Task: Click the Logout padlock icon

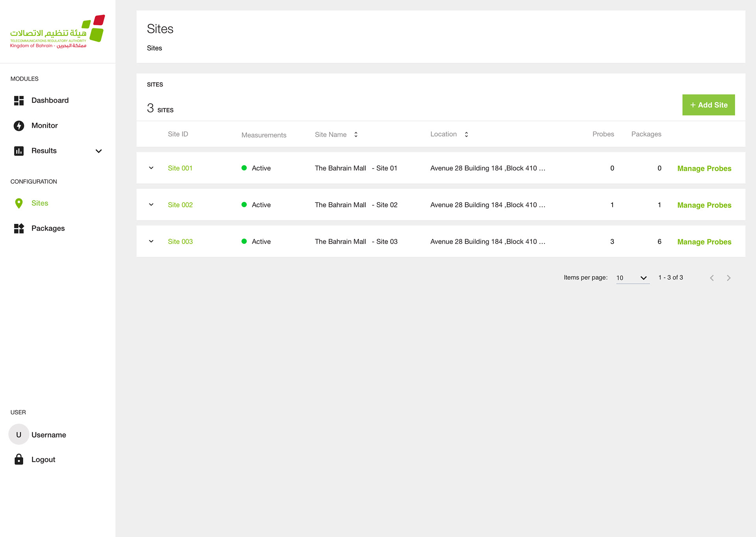Action: coord(19,459)
